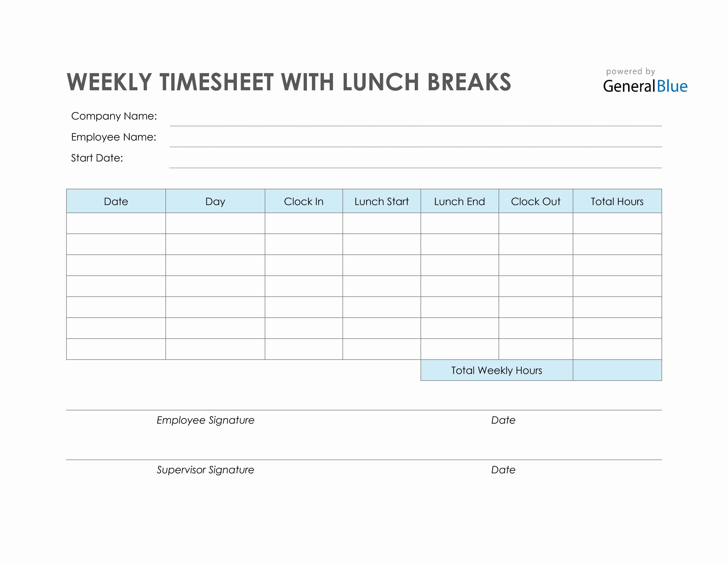Select the Day column header

click(x=215, y=201)
